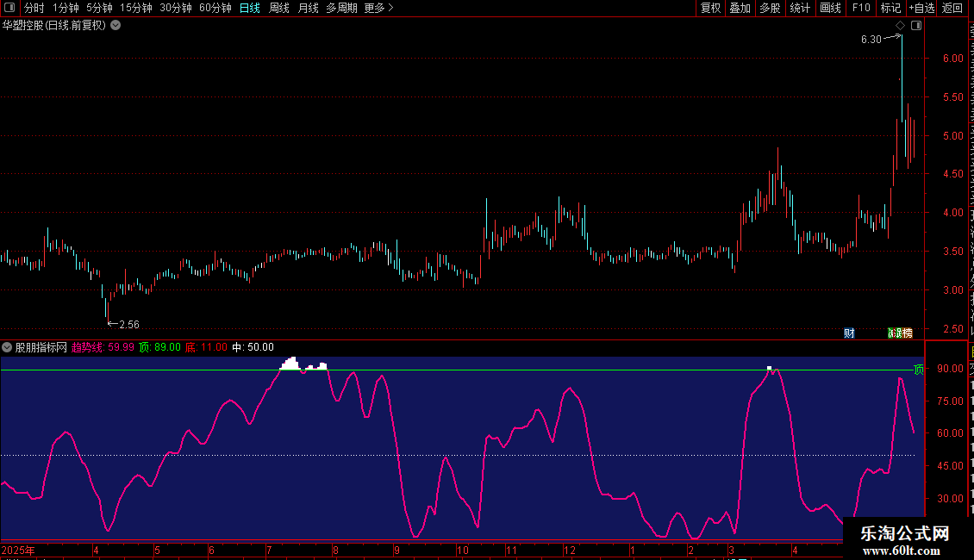974x560 pixels.
Task: Click the 中: 50.00 indicator label
Action: 253,347
